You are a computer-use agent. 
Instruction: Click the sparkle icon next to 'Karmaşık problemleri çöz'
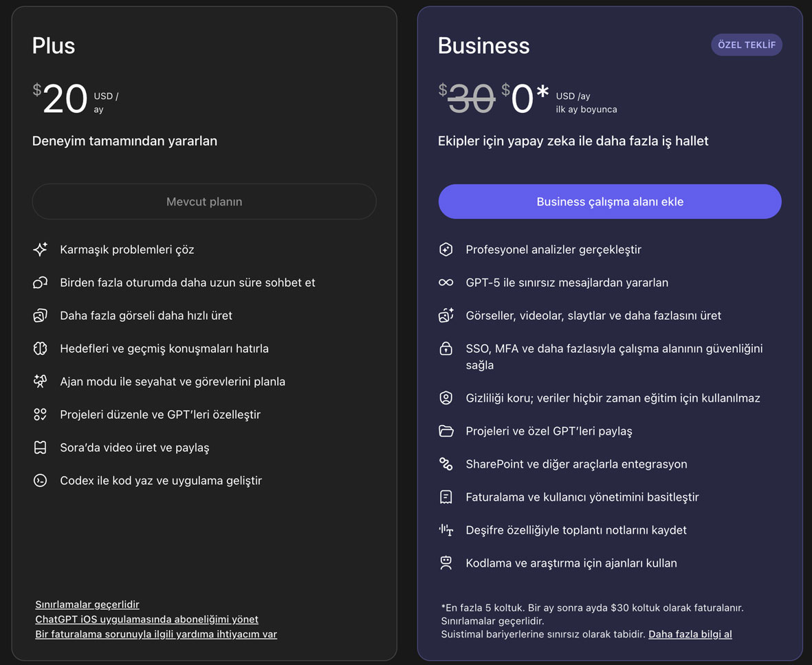41,250
